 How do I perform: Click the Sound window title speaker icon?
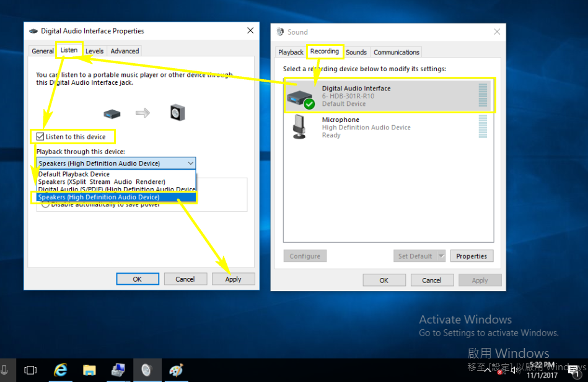click(x=280, y=32)
